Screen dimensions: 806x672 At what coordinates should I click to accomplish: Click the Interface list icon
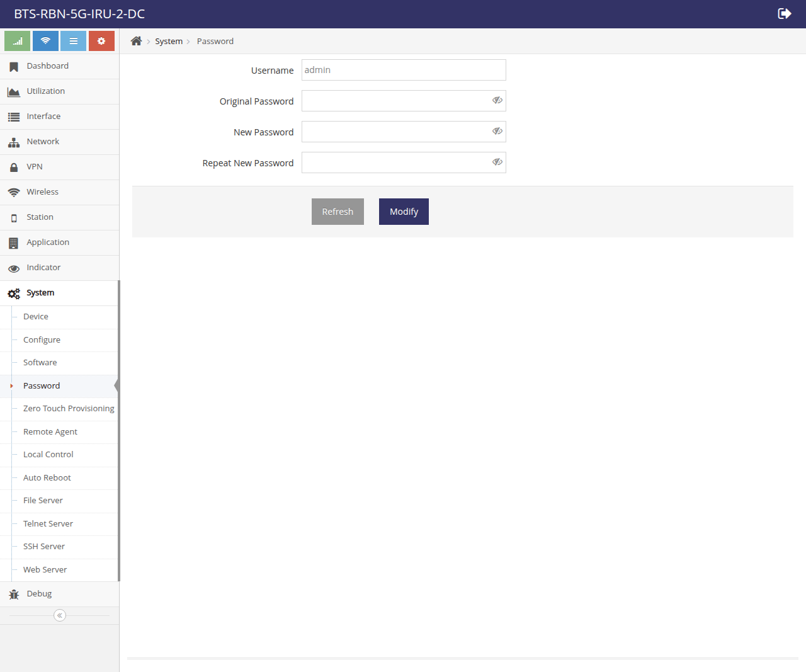coord(14,117)
